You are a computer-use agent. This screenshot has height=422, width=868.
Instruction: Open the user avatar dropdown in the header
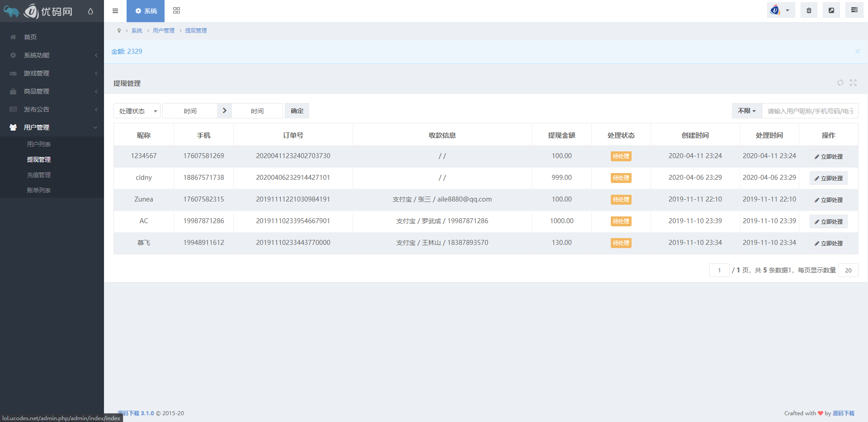pos(781,9)
